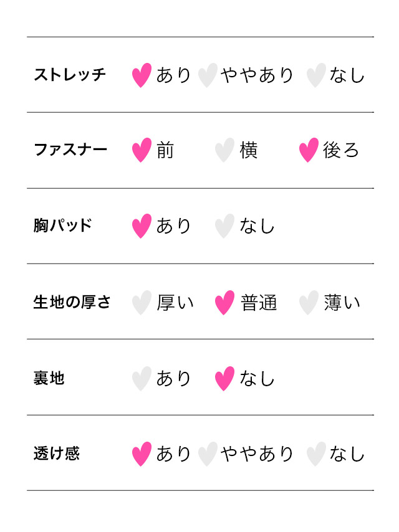Select the gray heart for 裏地 あり
399x532 pixels.
142,379
